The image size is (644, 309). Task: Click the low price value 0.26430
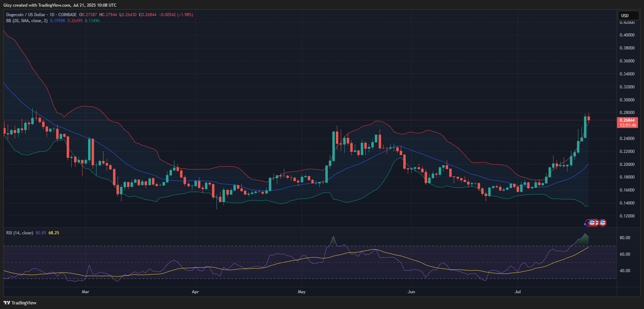129,15
